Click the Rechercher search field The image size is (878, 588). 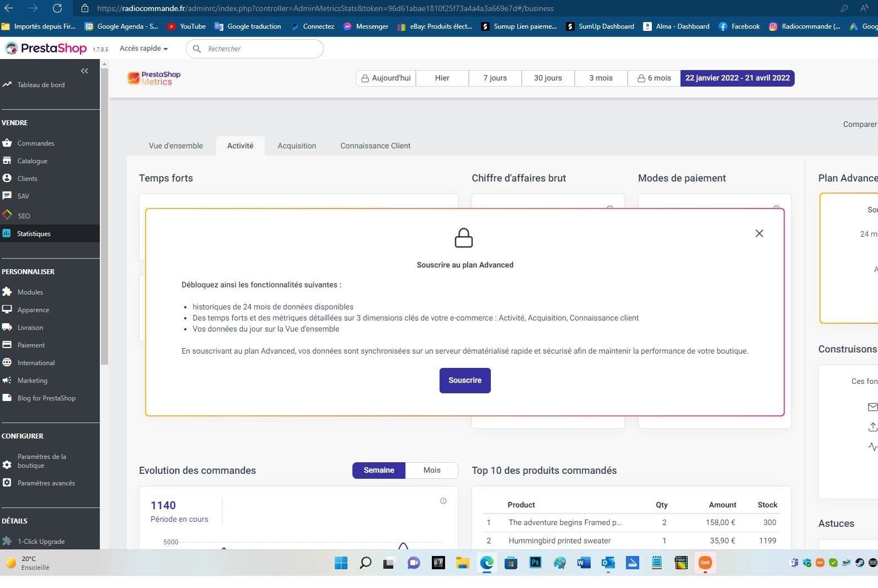255,49
